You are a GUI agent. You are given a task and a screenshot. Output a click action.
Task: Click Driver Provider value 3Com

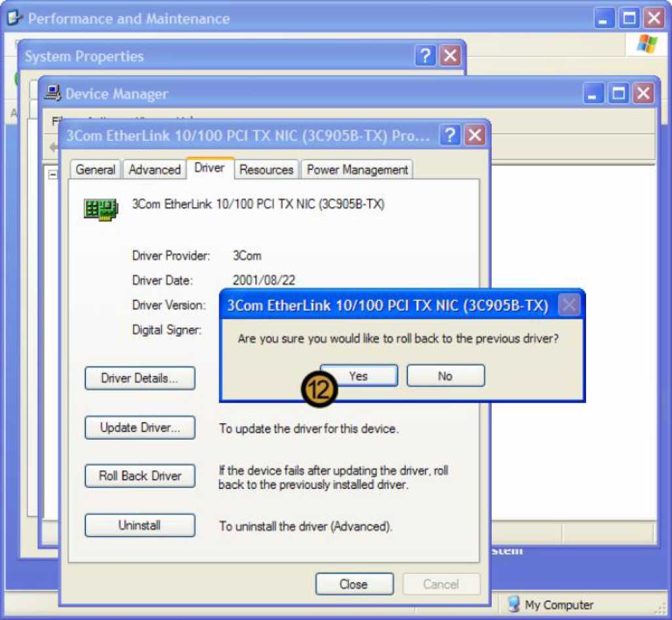247,256
